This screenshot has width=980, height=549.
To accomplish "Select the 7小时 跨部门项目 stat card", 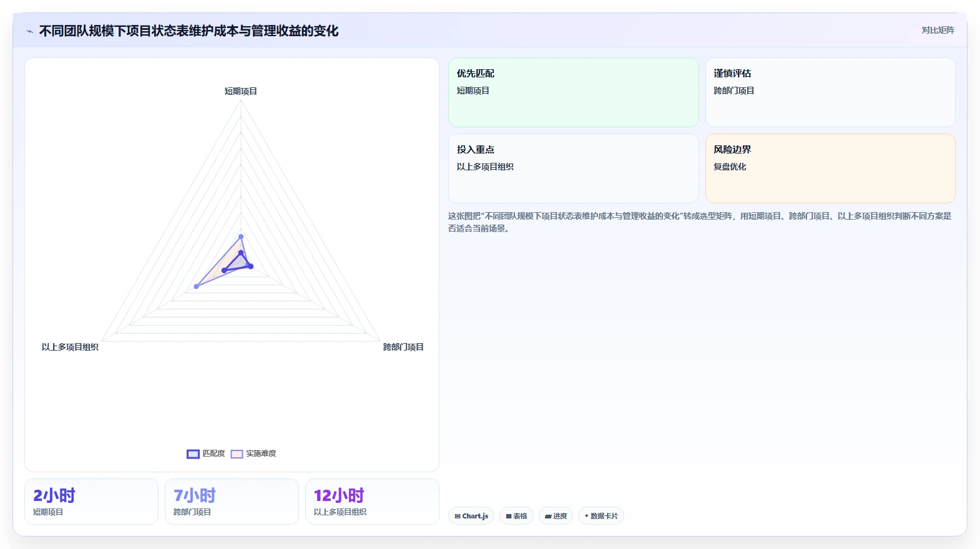I will click(232, 502).
